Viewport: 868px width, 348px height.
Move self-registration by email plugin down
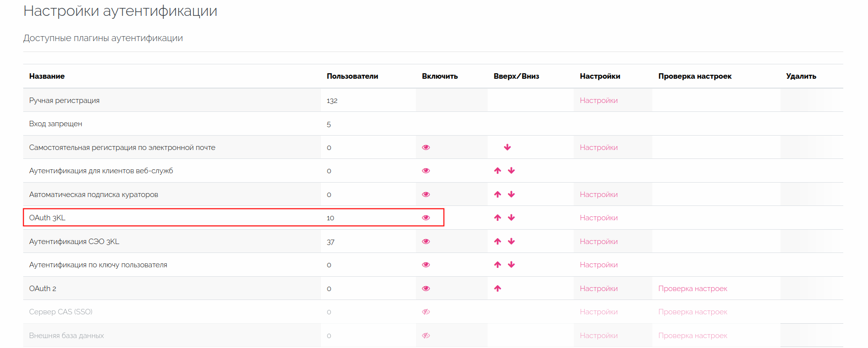point(507,148)
